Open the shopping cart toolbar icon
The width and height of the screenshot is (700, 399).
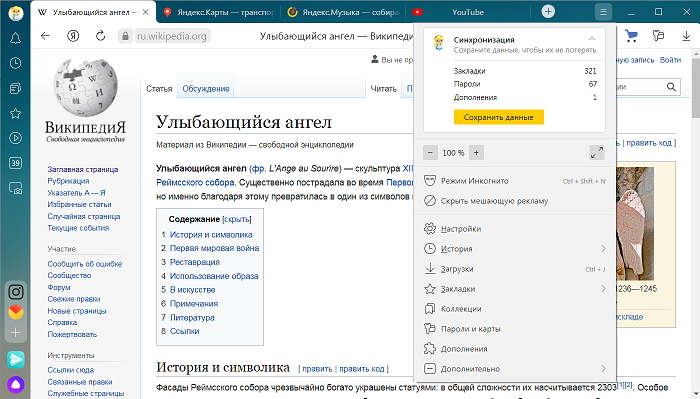631,36
